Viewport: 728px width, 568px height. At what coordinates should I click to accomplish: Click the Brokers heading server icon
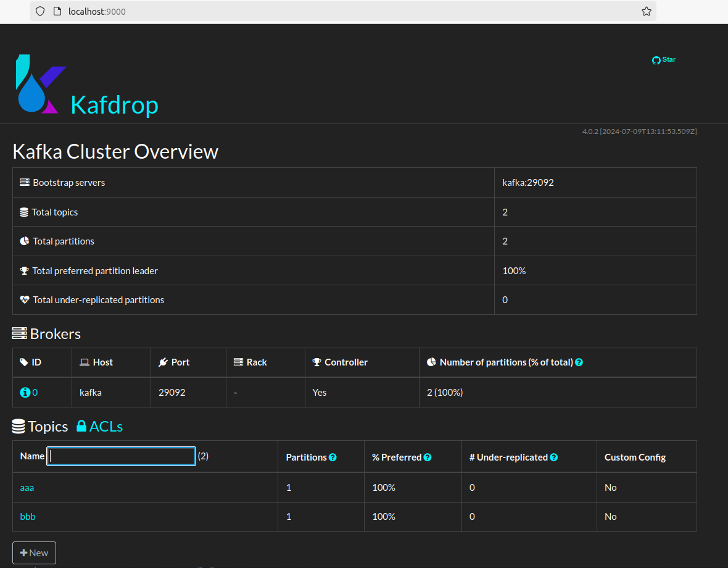coord(20,333)
